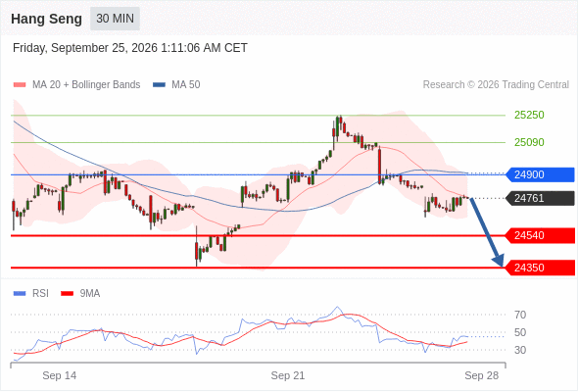This screenshot has width=578, height=392.
Task: Click the Sep 14 date axis label
Action: tap(60, 375)
